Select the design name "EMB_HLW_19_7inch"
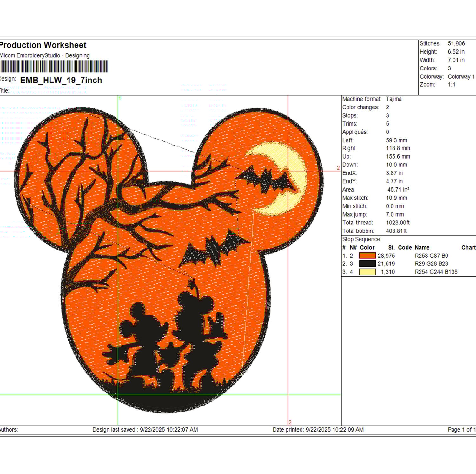The image size is (476, 474). 61,80
